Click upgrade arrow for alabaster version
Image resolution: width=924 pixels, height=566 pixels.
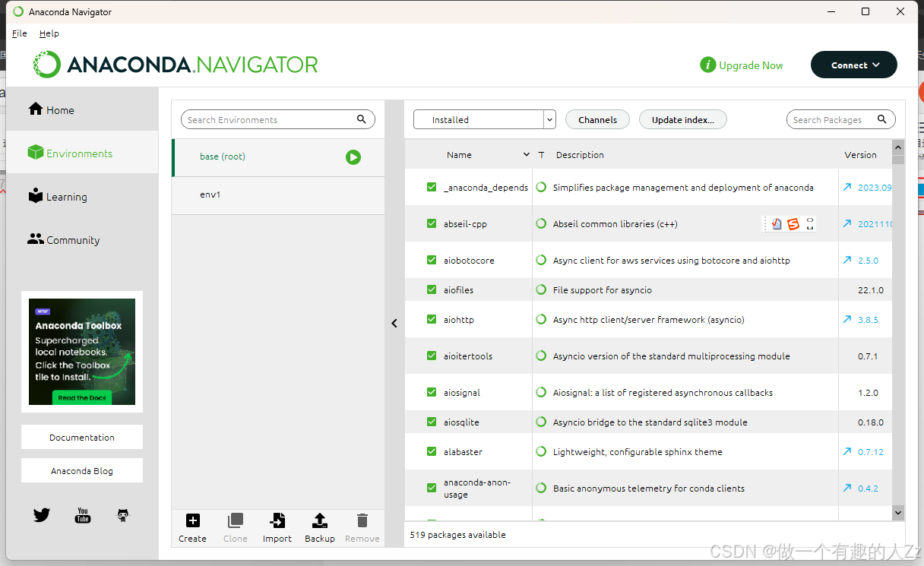pos(847,451)
